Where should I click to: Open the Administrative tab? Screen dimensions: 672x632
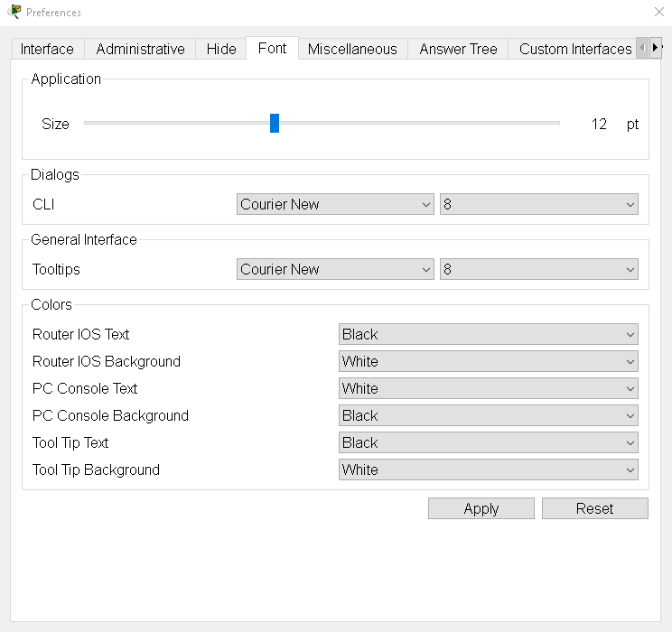pyautogui.click(x=140, y=49)
